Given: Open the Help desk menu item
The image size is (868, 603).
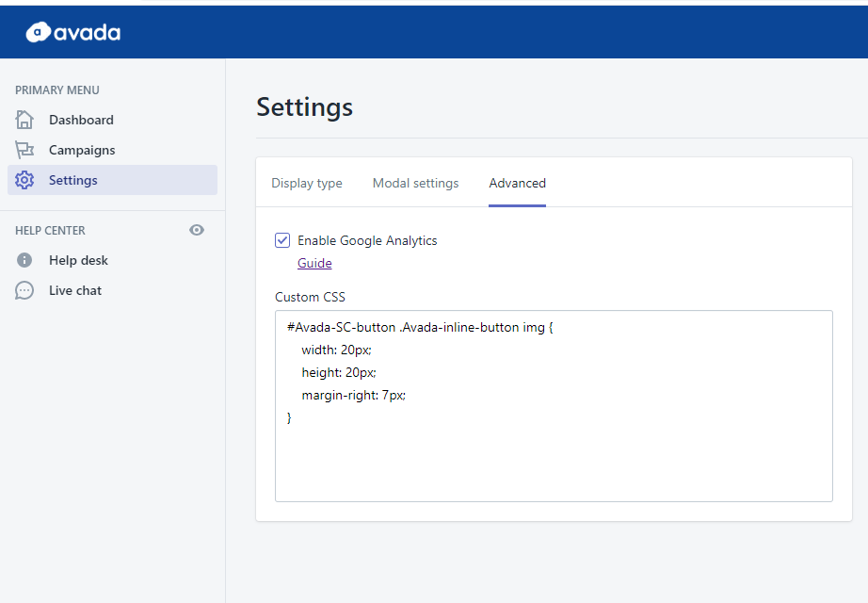Looking at the screenshot, I should tap(78, 260).
